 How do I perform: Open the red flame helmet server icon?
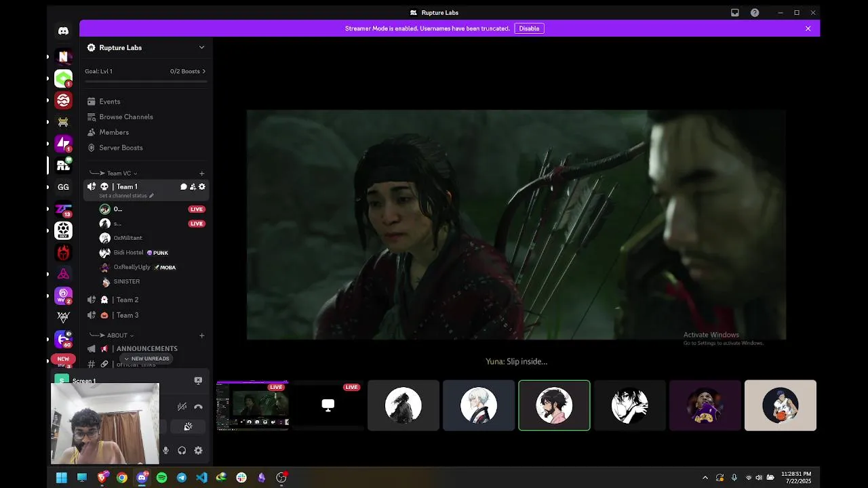pos(63,252)
